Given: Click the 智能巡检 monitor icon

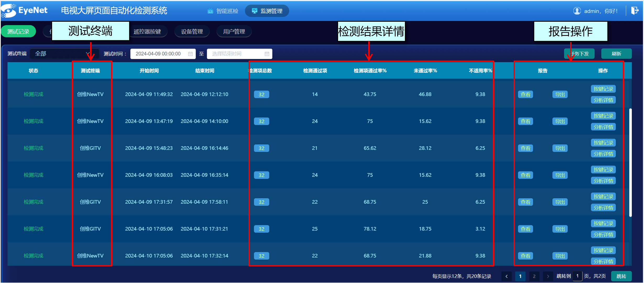Looking at the screenshot, I should pyautogui.click(x=210, y=11).
